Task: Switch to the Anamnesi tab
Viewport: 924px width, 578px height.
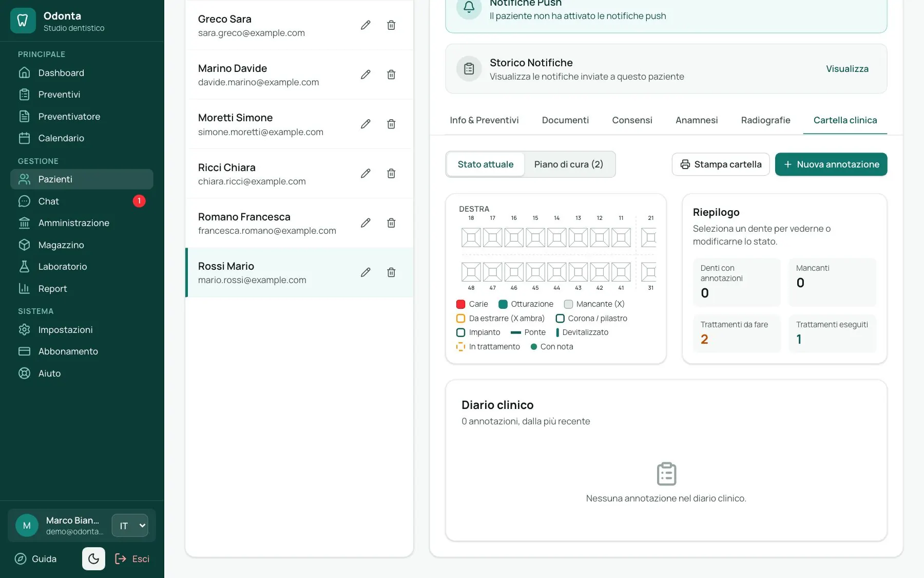Action: [697, 120]
